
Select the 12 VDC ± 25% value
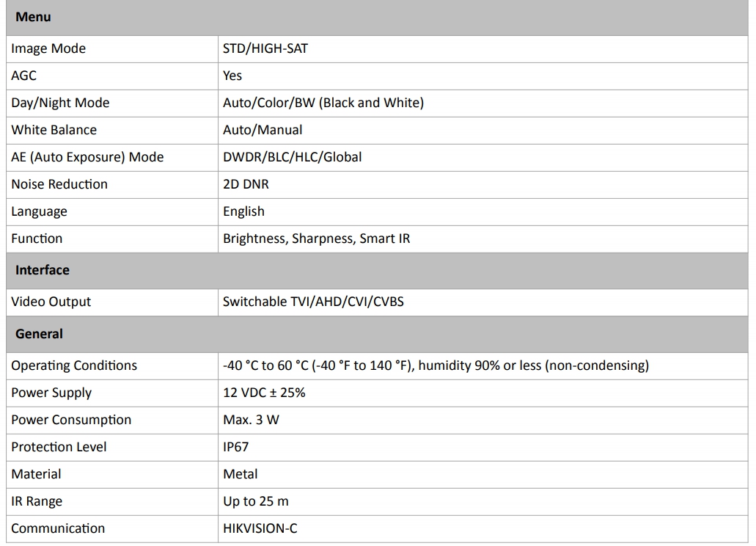tap(264, 393)
